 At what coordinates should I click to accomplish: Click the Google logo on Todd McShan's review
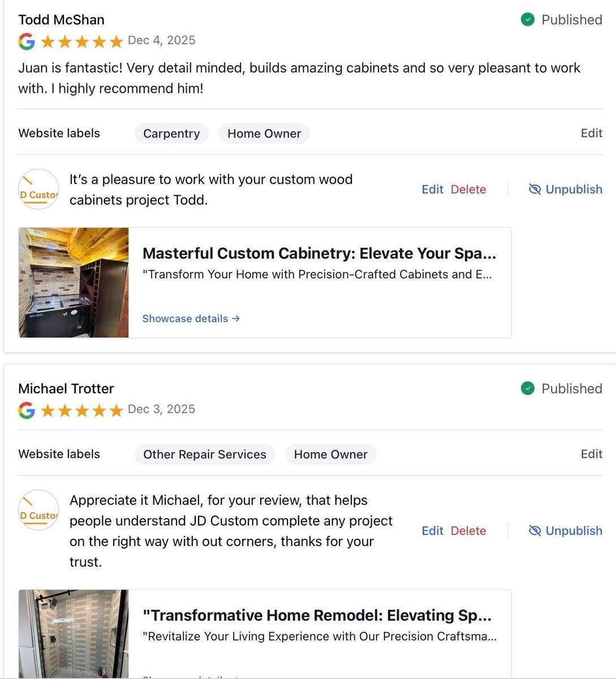[27, 41]
